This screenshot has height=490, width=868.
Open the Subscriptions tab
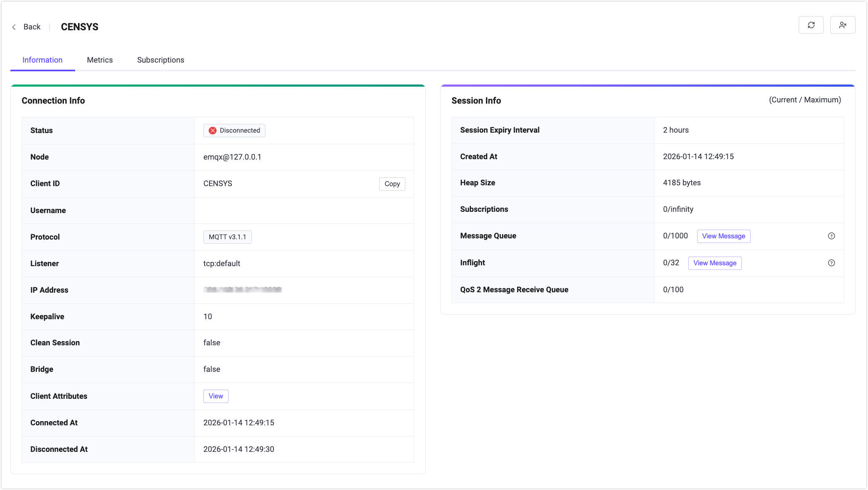click(x=161, y=60)
